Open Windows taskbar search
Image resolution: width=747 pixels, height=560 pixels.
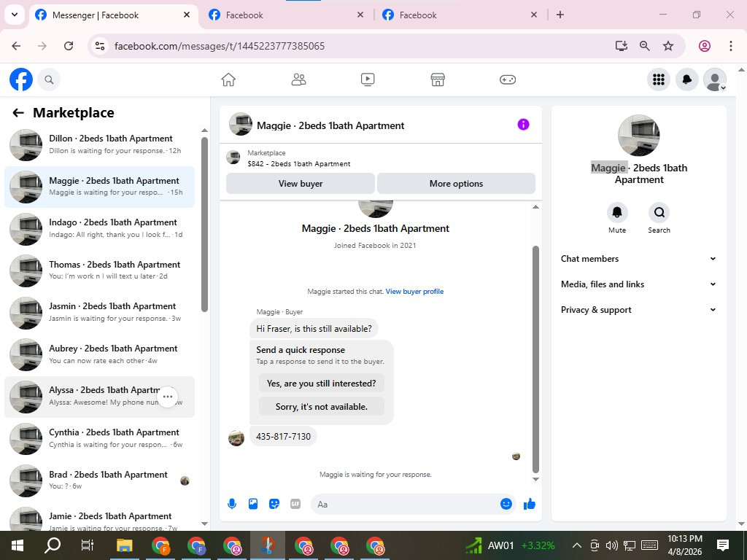tap(53, 545)
